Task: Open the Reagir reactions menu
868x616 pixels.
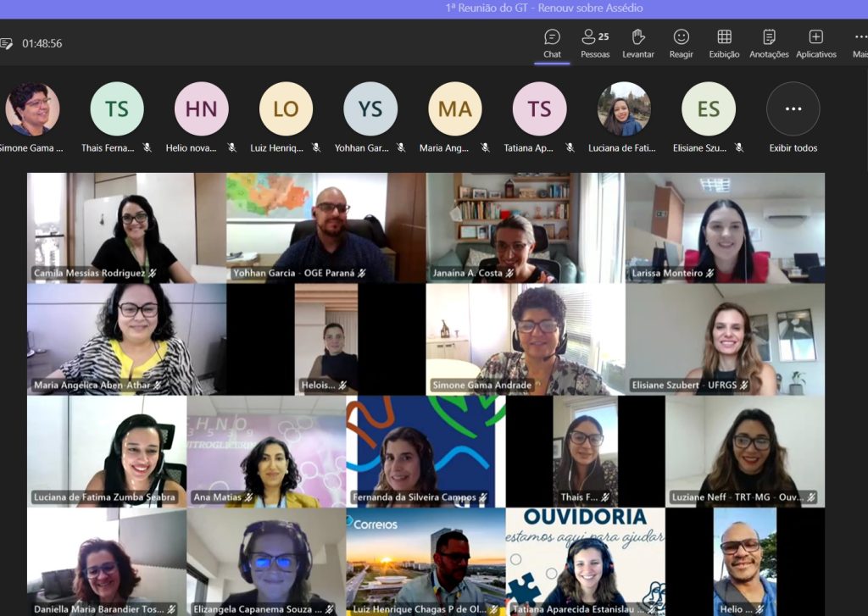Action: 681,43
